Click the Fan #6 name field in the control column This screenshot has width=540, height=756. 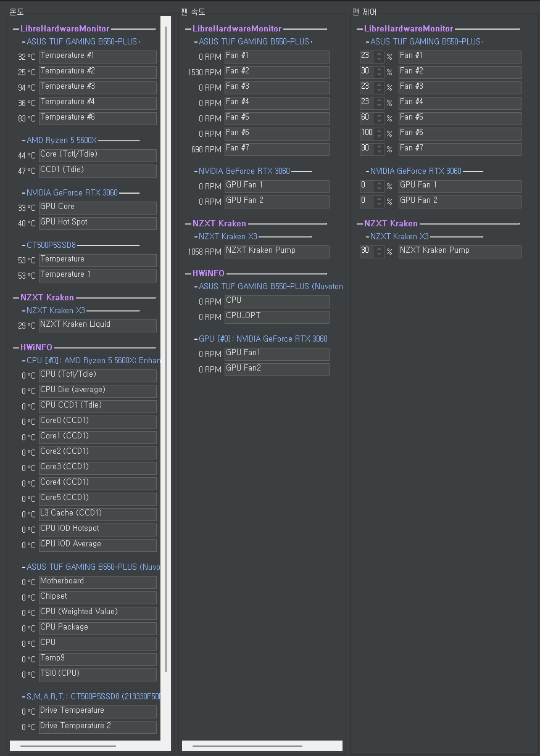[x=460, y=134]
